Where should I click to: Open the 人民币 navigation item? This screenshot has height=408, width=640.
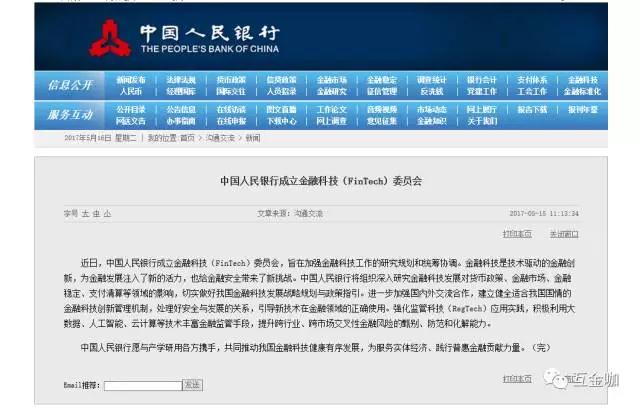click(131, 92)
